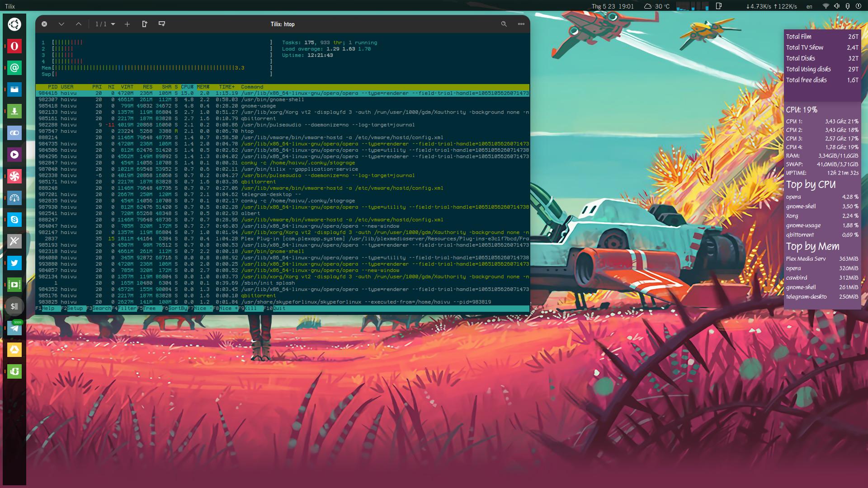Image resolution: width=868 pixels, height=488 pixels.
Task: Add a terminal below in Tilix
Action: pyautogui.click(x=162, y=24)
